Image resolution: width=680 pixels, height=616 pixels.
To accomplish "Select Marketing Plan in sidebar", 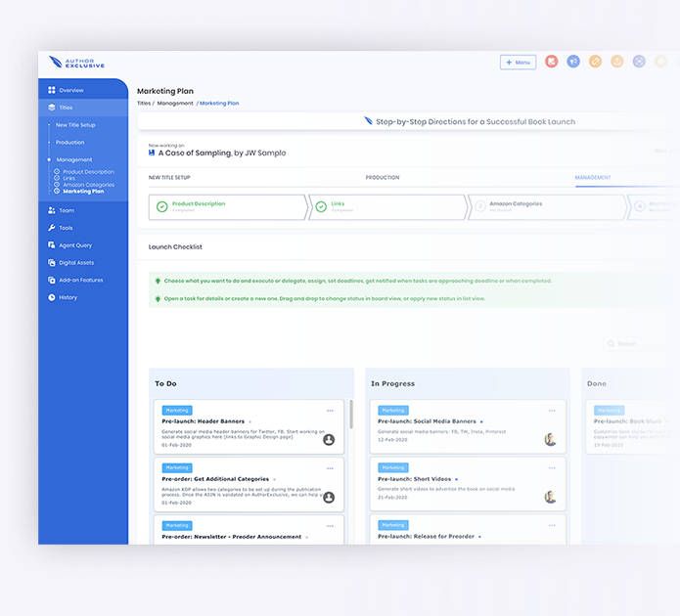I will coord(83,192).
